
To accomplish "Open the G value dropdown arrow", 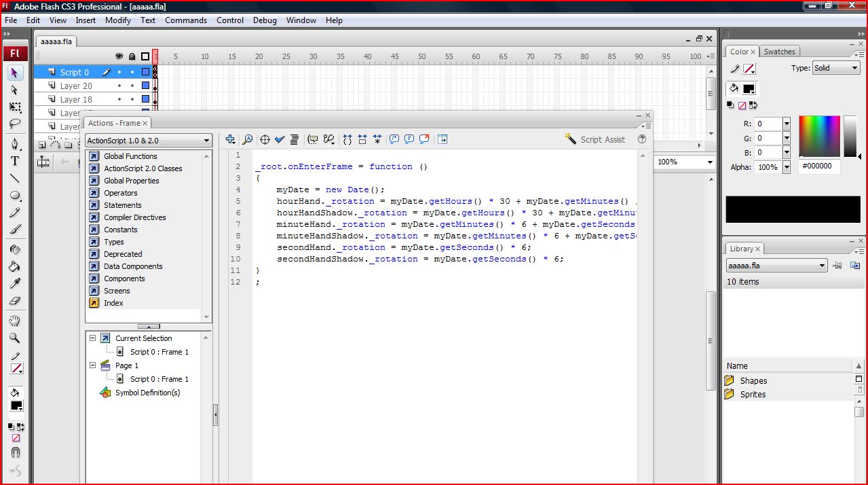I will pos(787,138).
